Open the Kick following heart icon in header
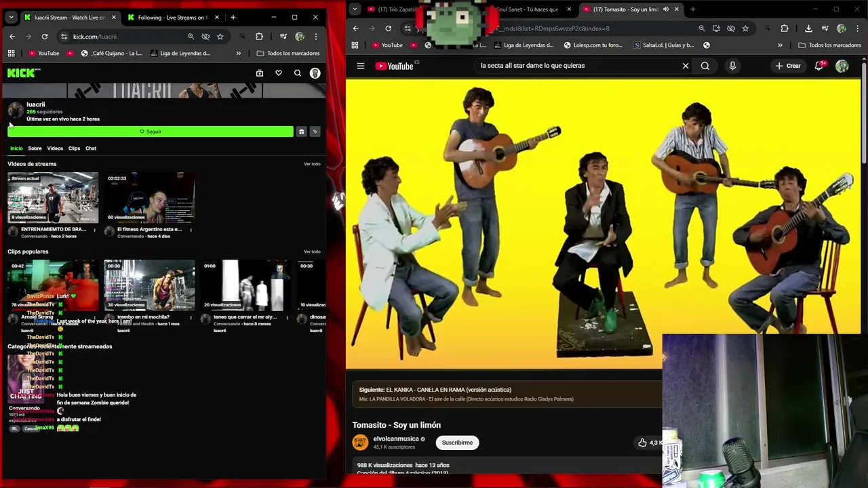 (x=279, y=73)
